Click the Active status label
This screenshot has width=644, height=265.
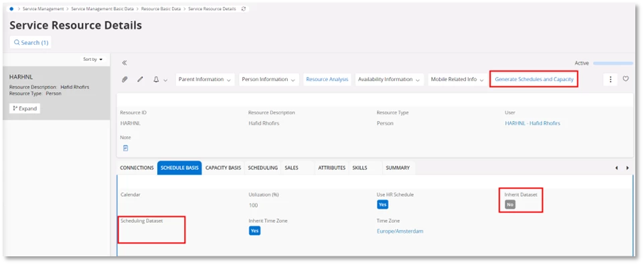point(582,64)
